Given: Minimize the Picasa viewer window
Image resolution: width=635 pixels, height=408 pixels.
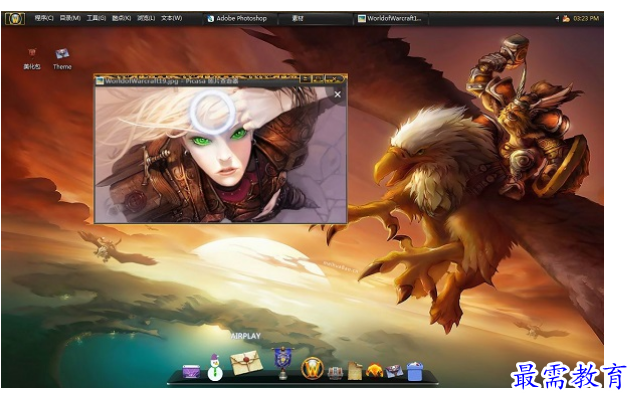Looking at the screenshot, I should 305,79.
